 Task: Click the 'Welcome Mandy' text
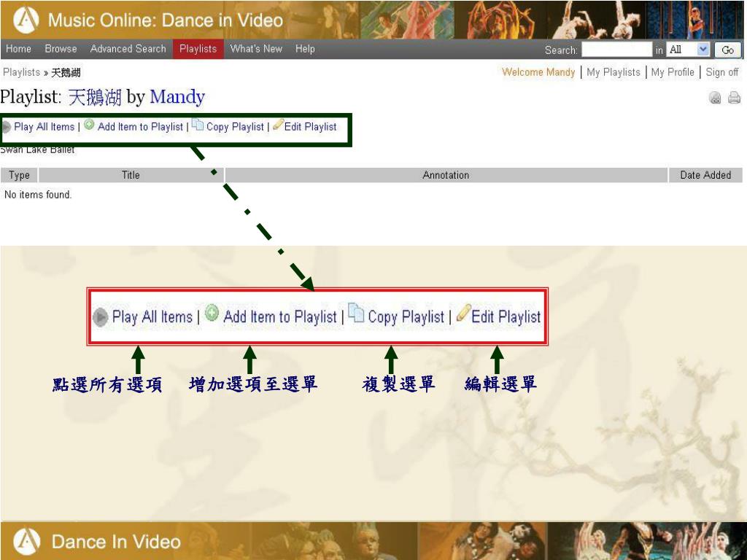pyautogui.click(x=538, y=72)
